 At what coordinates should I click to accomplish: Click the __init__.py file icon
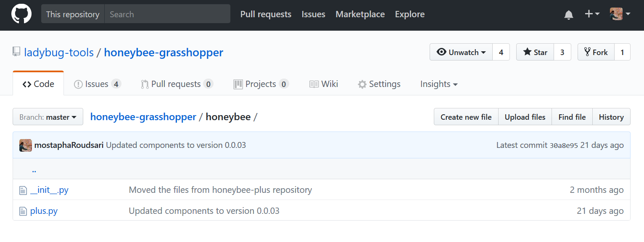[x=23, y=190]
